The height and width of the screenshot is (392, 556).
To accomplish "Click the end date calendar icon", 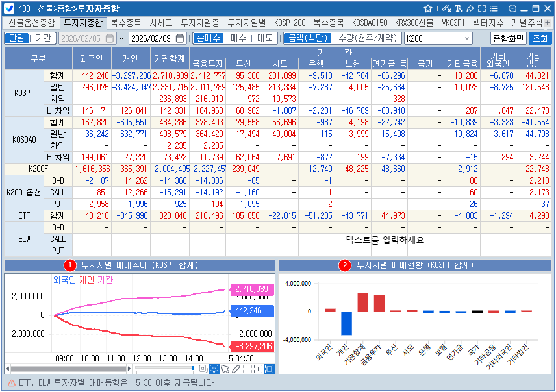I will [x=180, y=38].
